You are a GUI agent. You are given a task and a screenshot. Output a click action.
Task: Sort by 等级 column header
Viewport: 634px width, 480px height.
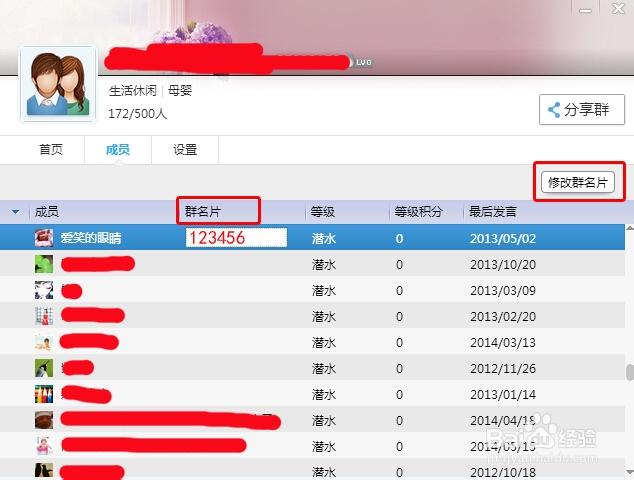[x=323, y=211]
